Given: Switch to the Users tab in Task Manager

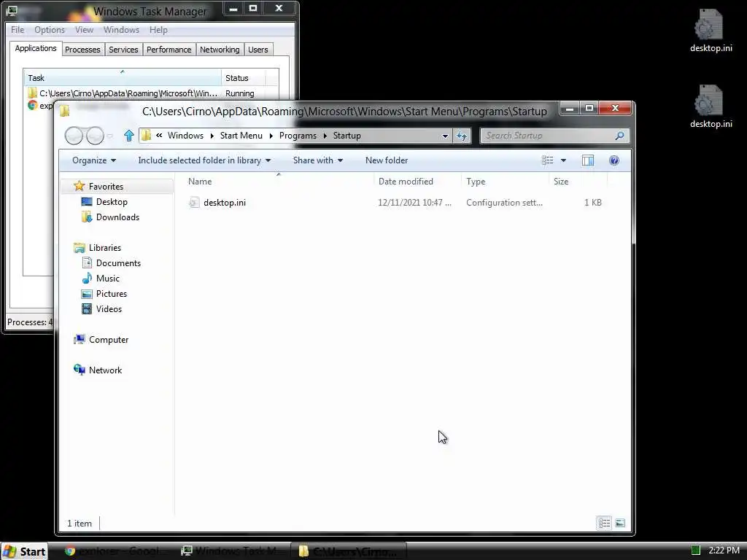Looking at the screenshot, I should (258, 50).
